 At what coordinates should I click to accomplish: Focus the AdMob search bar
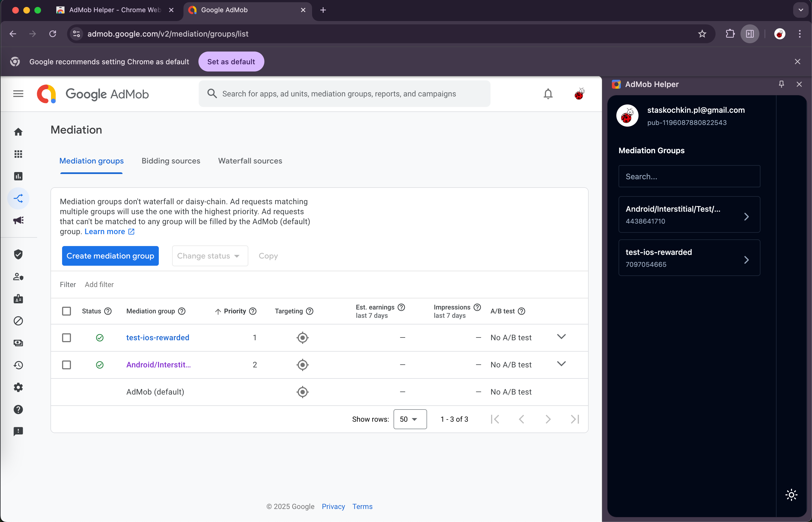(x=344, y=94)
